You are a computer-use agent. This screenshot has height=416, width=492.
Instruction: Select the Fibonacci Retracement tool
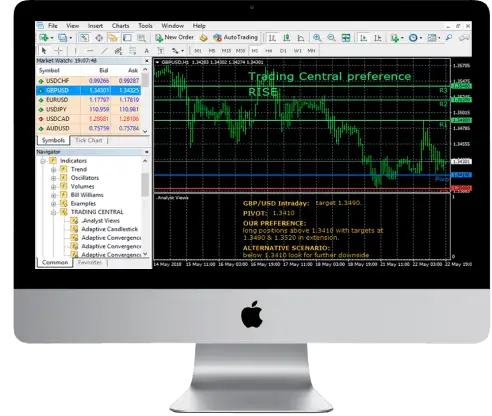[132, 51]
